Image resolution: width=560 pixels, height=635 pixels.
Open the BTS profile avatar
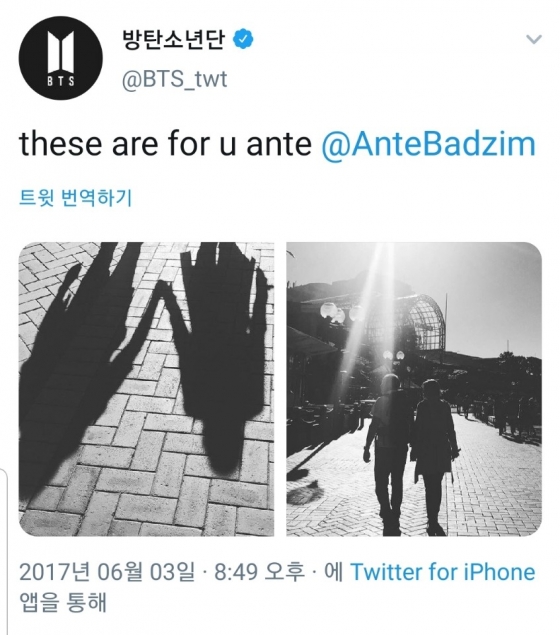coord(60,58)
